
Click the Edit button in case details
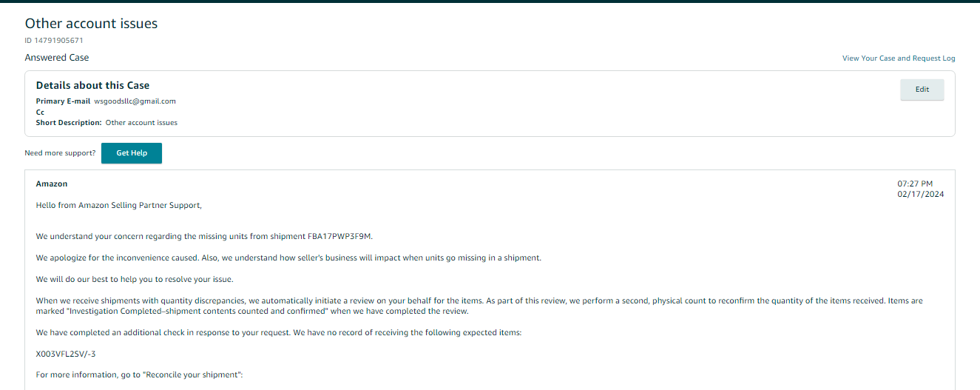[922, 90]
